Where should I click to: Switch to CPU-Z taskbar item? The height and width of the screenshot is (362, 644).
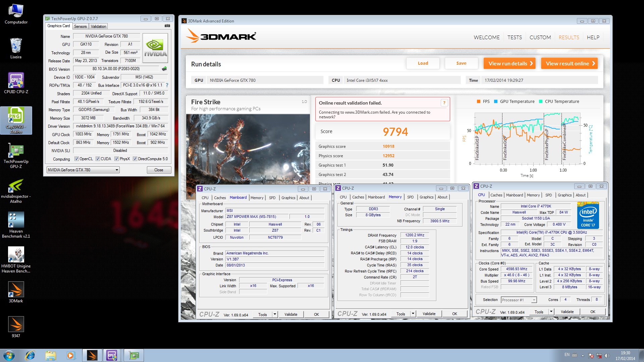112,355
